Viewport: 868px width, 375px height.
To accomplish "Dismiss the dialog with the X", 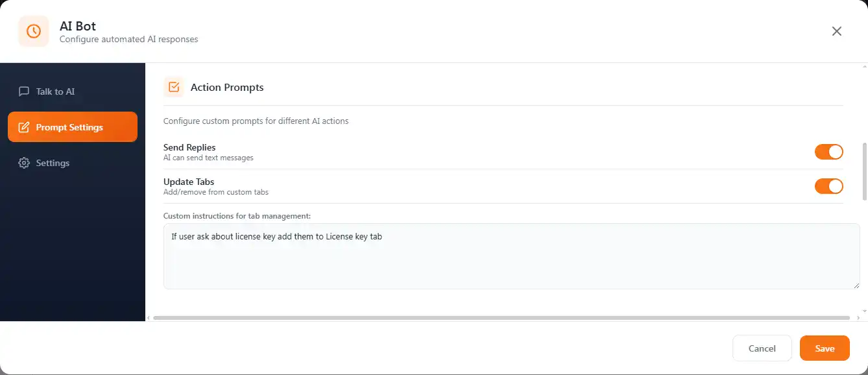I will [x=837, y=30].
